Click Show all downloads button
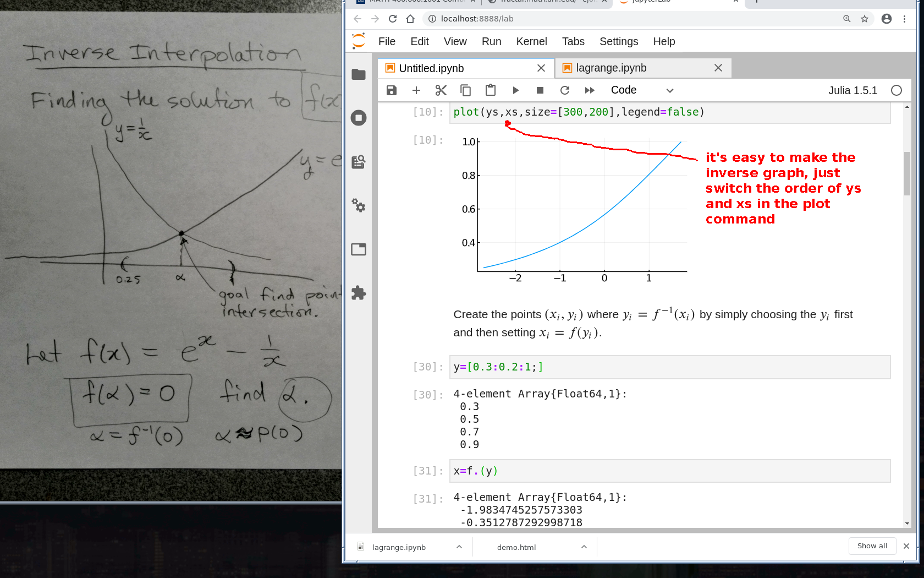Image resolution: width=924 pixels, height=578 pixels. [x=872, y=546]
